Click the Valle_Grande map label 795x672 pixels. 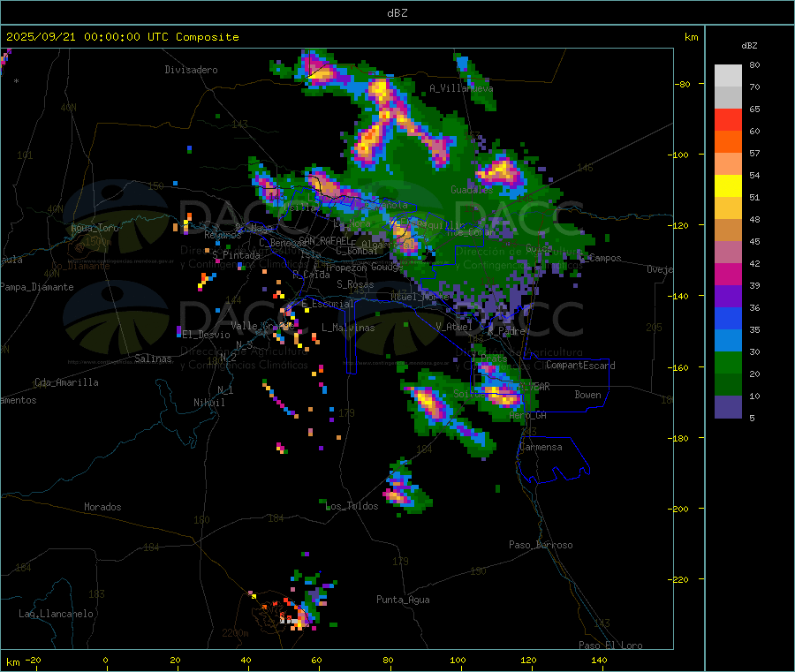click(262, 325)
